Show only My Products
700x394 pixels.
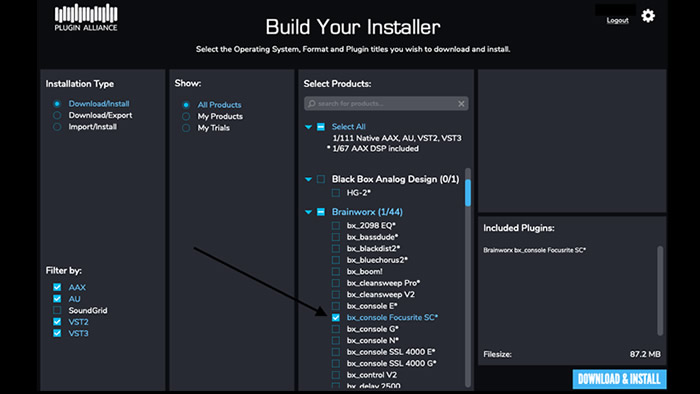(x=186, y=116)
